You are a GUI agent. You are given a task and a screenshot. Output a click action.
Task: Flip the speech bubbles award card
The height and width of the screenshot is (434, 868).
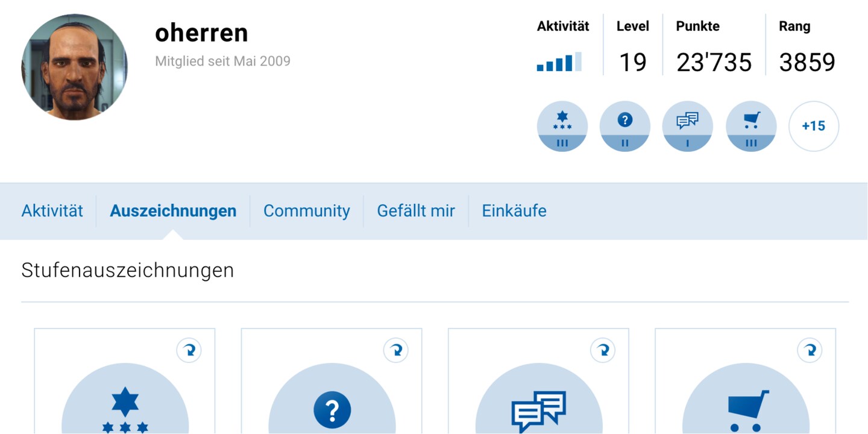coord(603,350)
